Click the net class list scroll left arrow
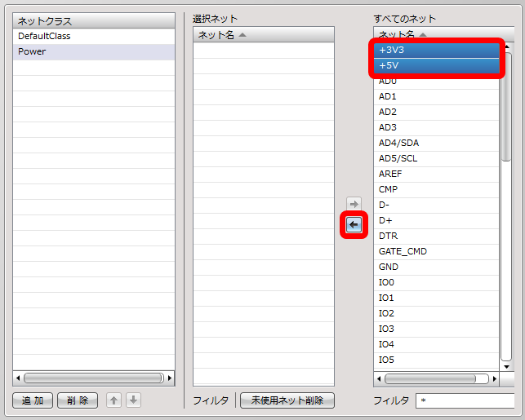 tap(18, 378)
